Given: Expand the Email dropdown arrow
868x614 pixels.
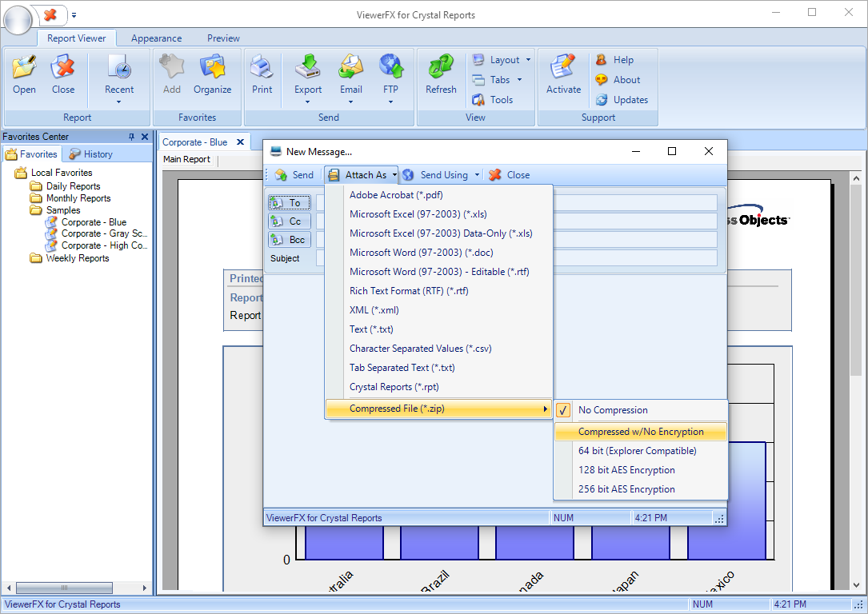Looking at the screenshot, I should coord(351,102).
